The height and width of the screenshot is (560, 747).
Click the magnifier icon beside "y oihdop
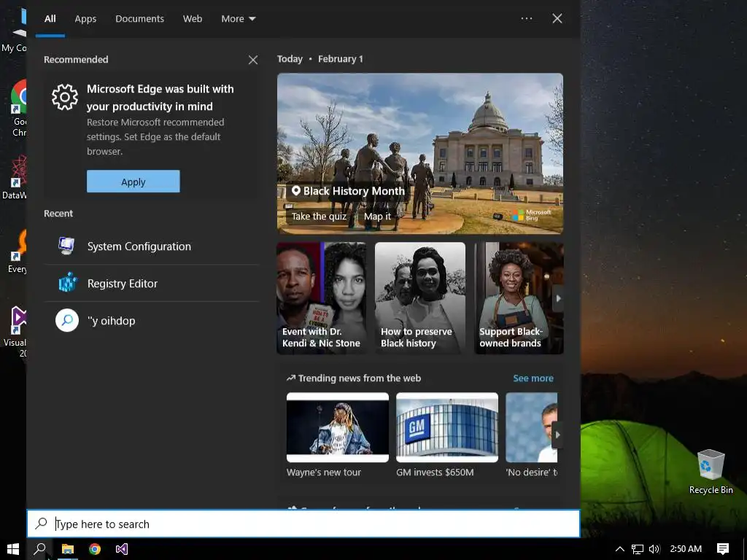point(67,321)
